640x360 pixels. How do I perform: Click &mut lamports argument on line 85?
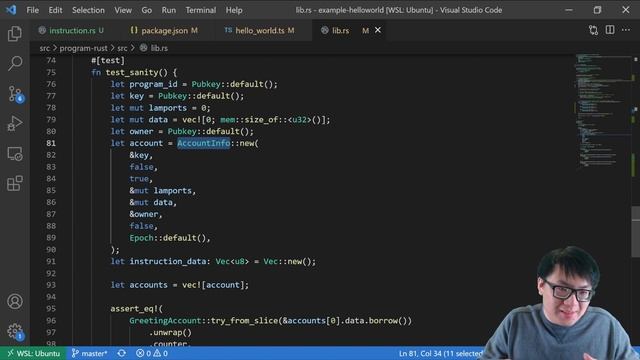pyautogui.click(x=161, y=191)
